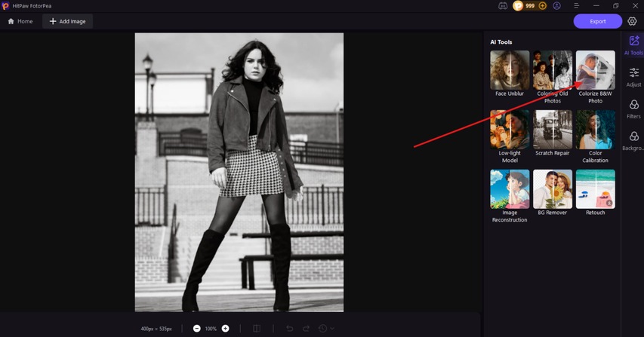Click the HitPaw FotorPea app logo

click(5, 6)
